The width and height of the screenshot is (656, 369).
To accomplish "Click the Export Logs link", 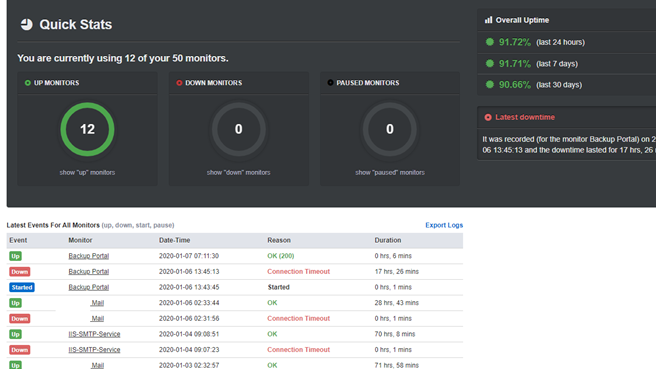I will tap(444, 225).
